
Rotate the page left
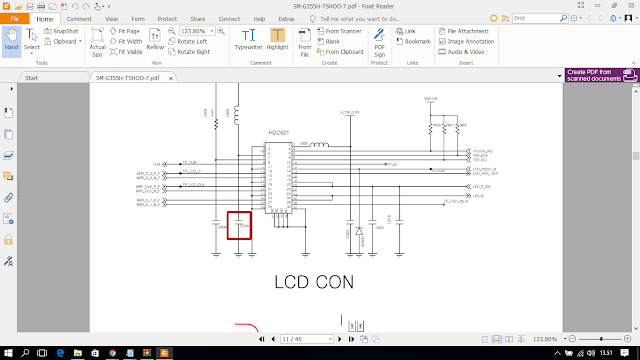[x=188, y=41]
